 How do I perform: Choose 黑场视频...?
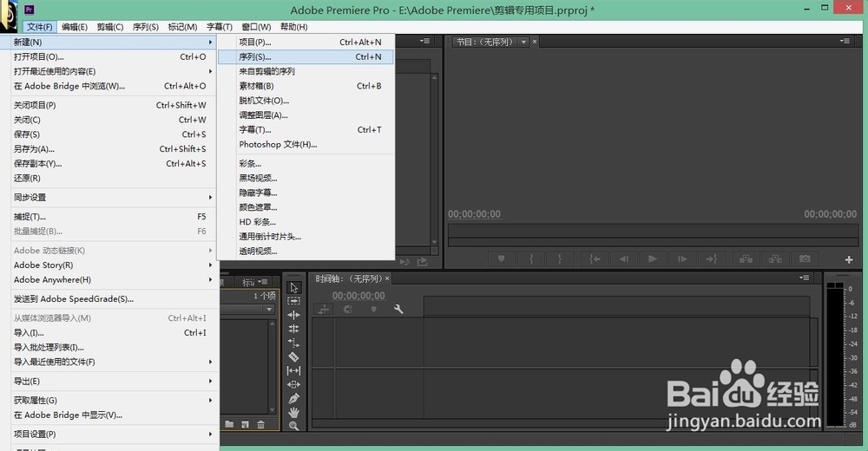tap(306, 178)
